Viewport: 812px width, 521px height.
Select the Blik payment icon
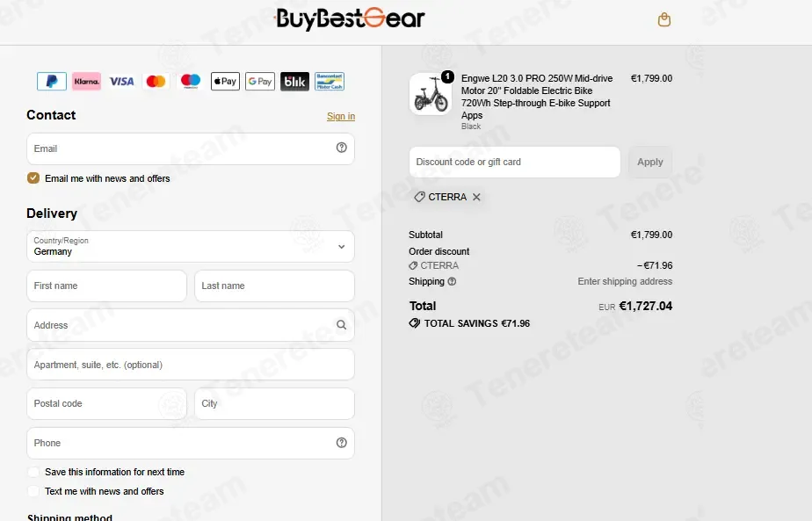tap(294, 82)
